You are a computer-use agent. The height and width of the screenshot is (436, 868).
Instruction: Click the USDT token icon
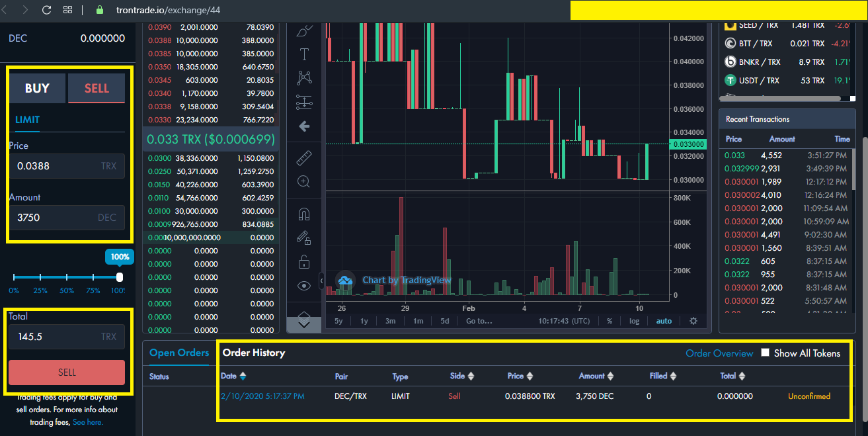[730, 80]
